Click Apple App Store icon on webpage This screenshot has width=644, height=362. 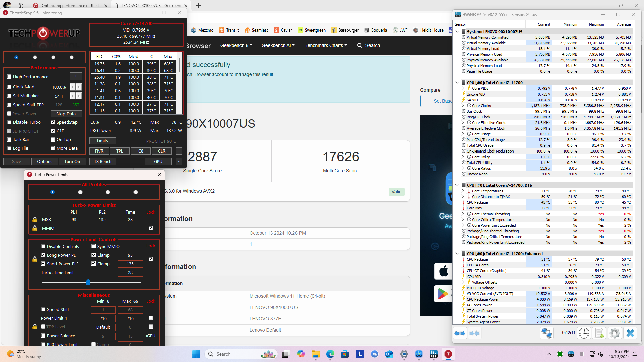(443, 271)
